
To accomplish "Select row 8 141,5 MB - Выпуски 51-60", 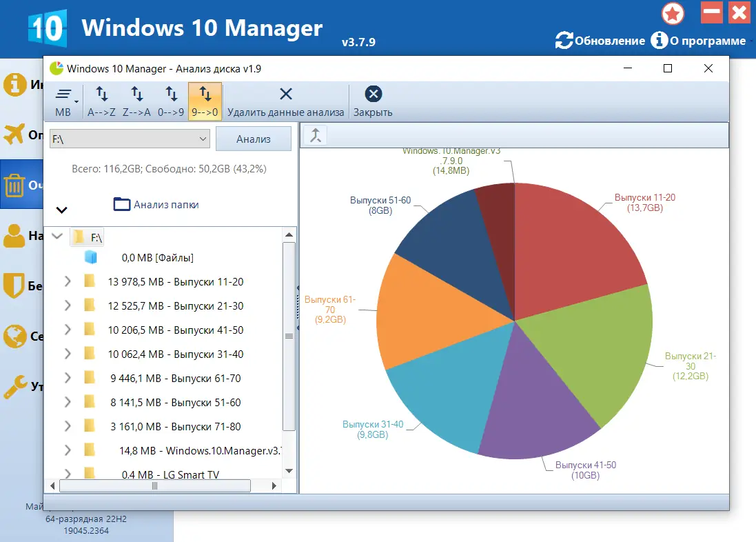I will 176,403.
